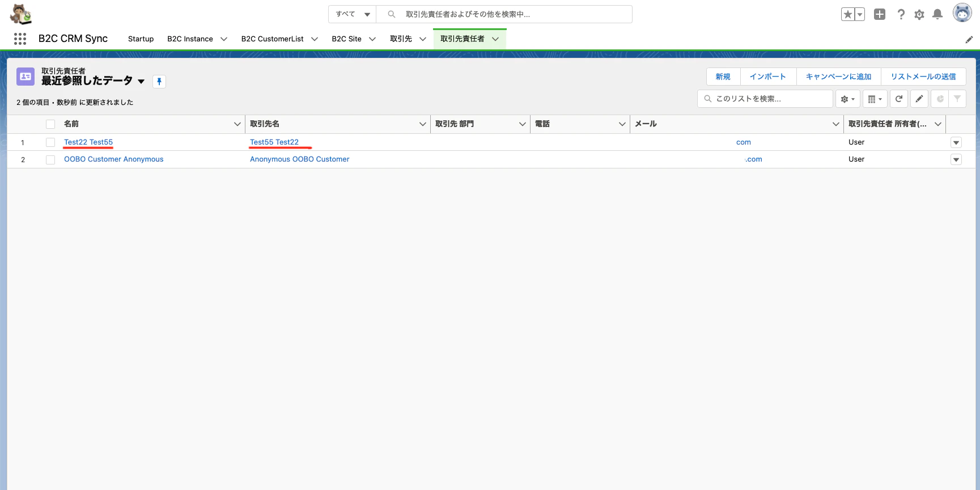Click the 新規 button
The width and height of the screenshot is (980, 490).
(723, 77)
